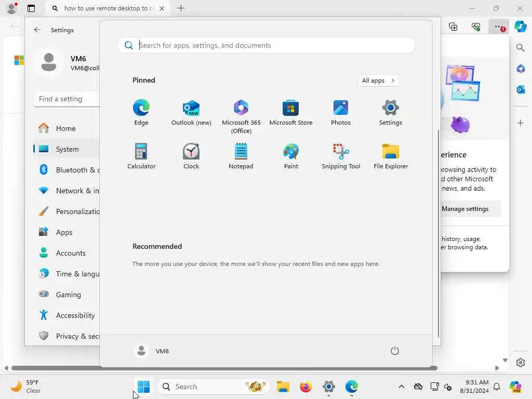
Task: Open Edge Settings and more menu
Action: 498,26
